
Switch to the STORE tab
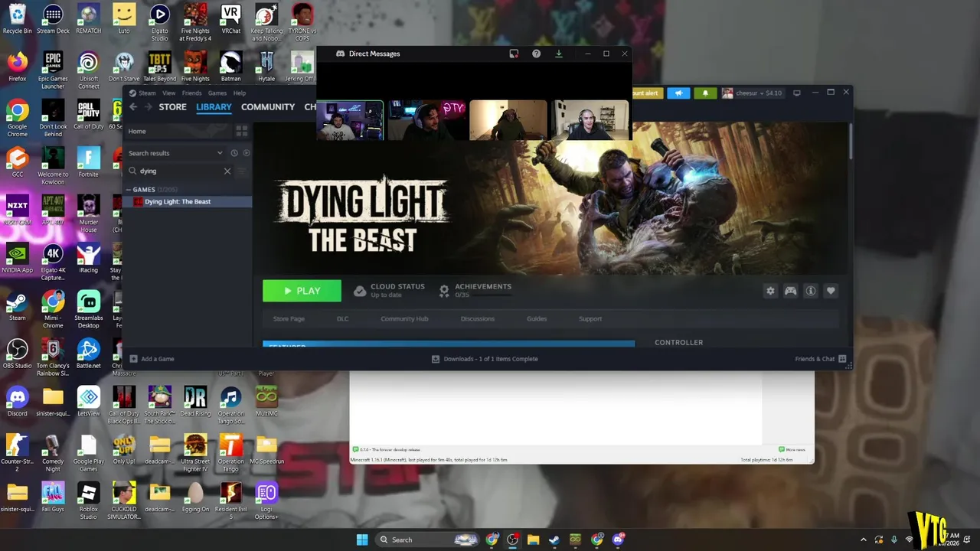click(172, 107)
